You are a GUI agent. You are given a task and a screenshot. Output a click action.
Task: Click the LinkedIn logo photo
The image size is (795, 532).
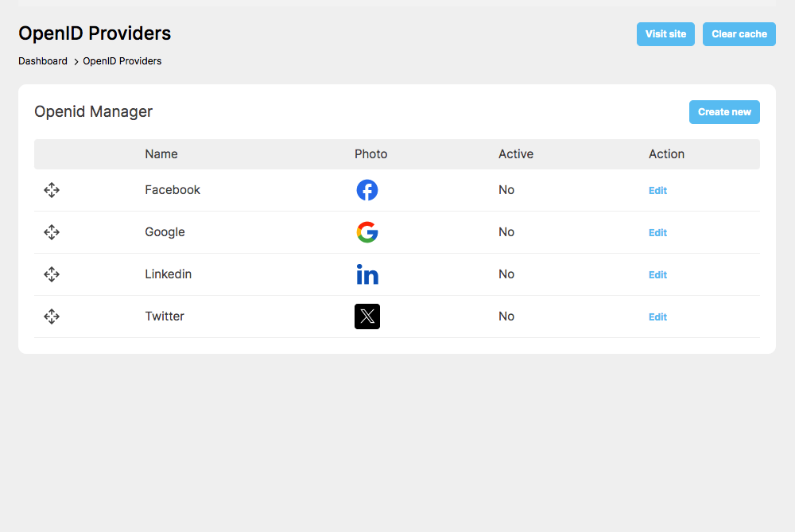point(367,274)
